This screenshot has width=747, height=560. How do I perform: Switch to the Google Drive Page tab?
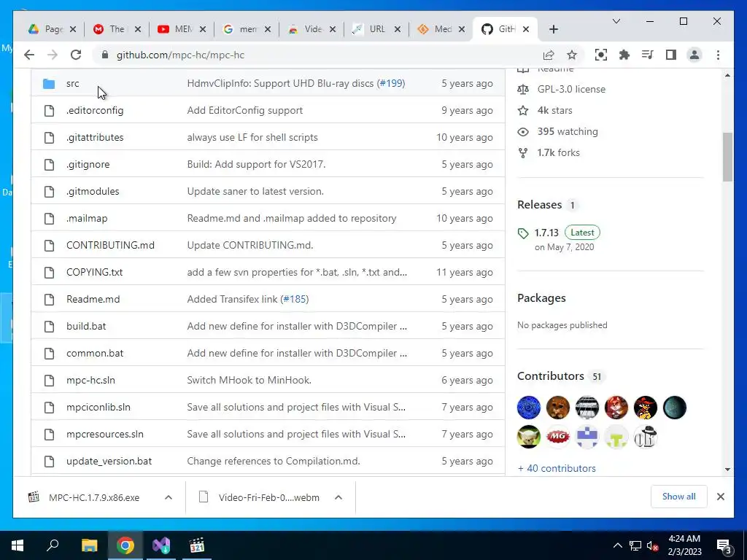(x=52, y=29)
